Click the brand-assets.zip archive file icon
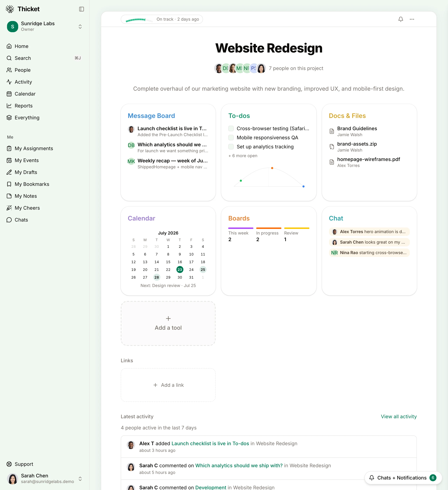Viewport: 448px width, 490px height. click(x=332, y=147)
